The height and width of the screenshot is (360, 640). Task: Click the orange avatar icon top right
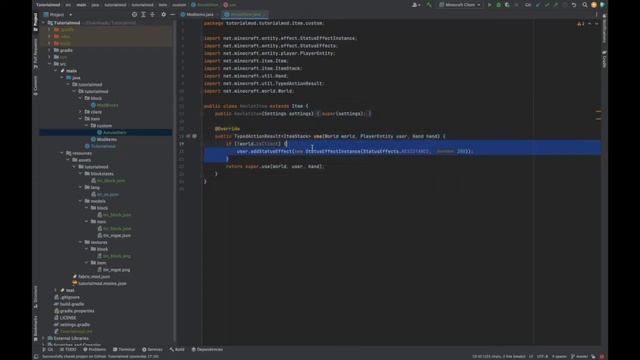(594, 5)
